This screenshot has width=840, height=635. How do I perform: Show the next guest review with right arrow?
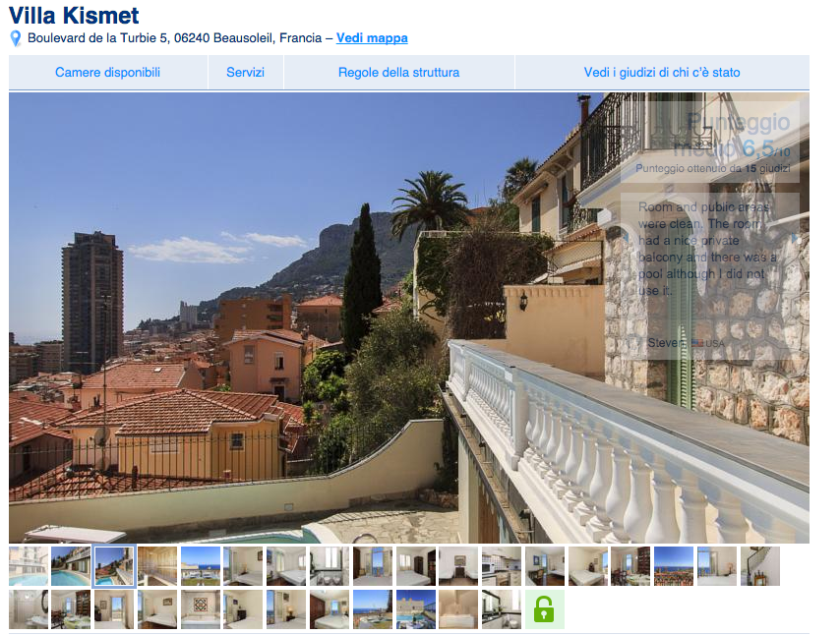[795, 238]
